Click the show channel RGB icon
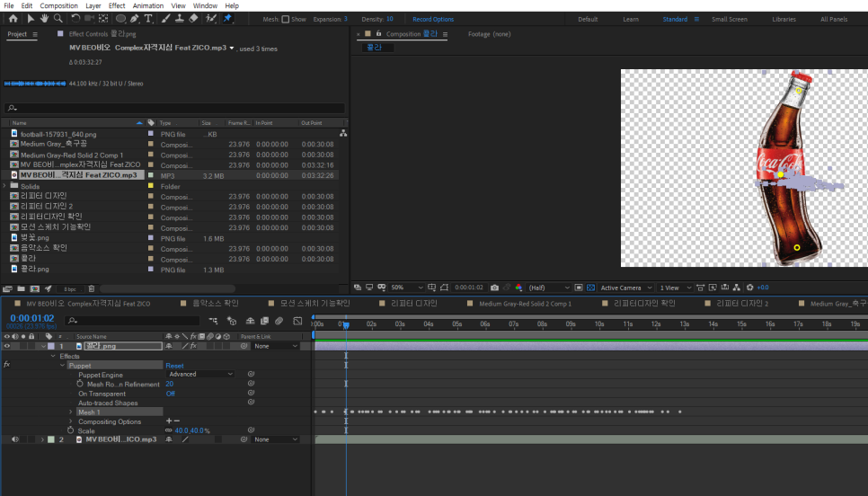The width and height of the screenshot is (868, 496). 518,288
